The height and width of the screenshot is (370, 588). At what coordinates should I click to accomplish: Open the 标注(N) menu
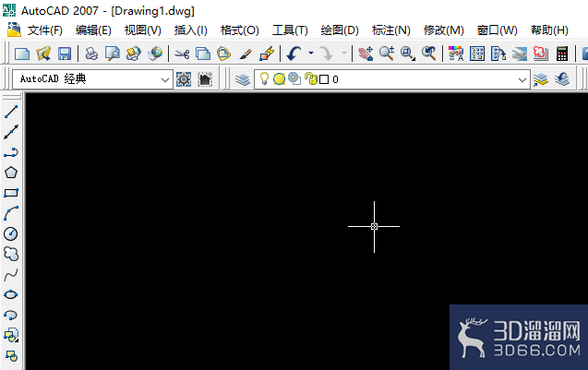point(390,30)
